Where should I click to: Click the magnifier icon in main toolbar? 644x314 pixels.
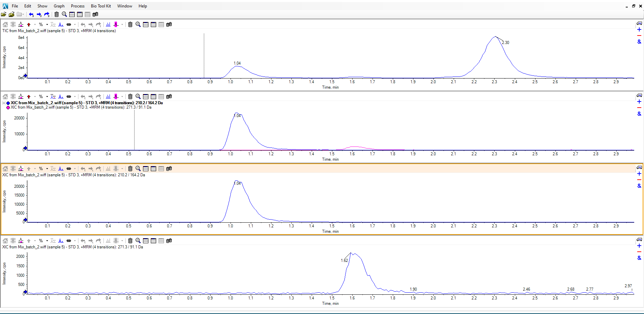(64, 14)
